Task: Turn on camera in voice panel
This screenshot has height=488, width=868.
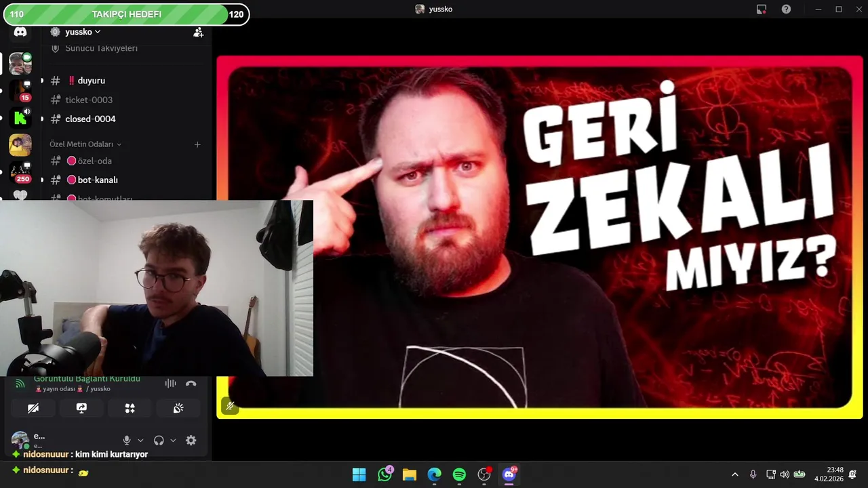Action: [33, 408]
